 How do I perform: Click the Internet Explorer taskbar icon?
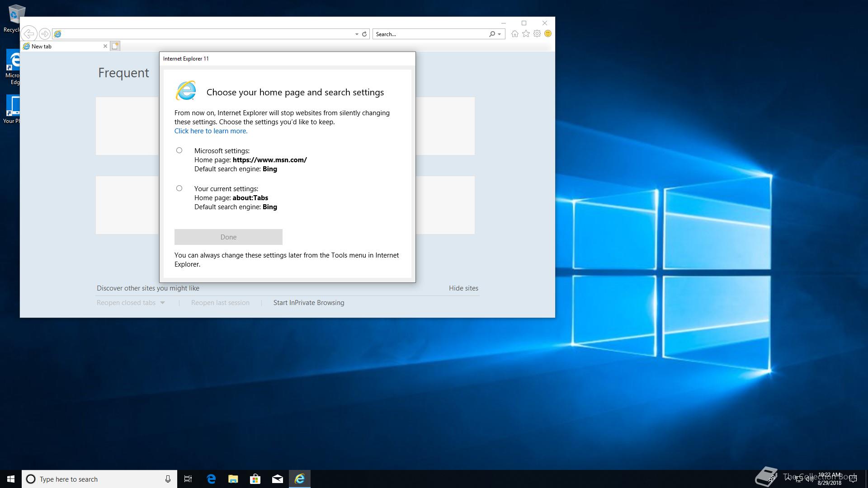tap(300, 479)
